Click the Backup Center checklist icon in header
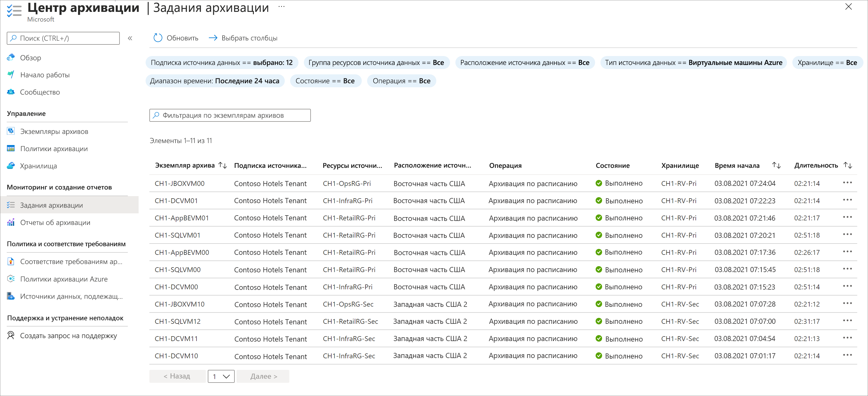868x396 pixels. [x=14, y=11]
